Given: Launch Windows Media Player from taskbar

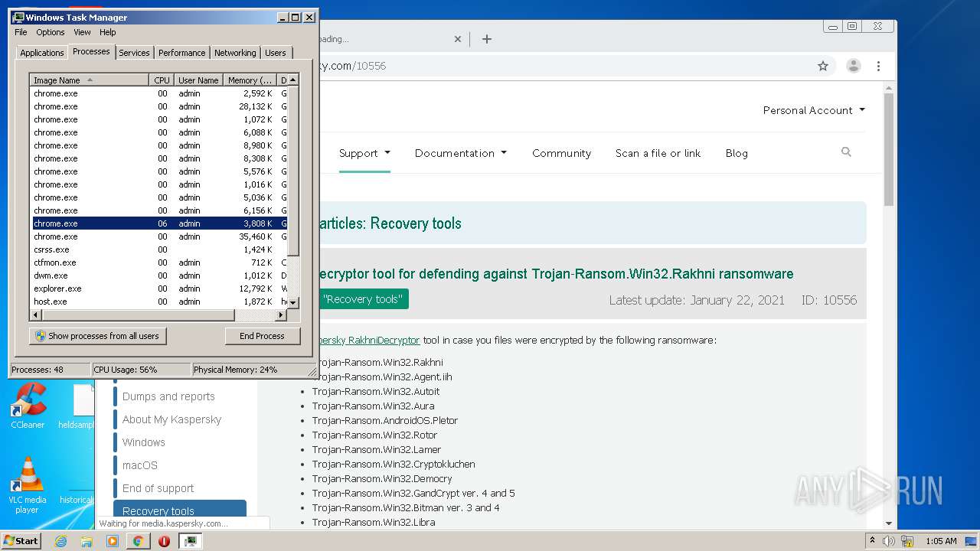Looking at the screenshot, I should [x=113, y=541].
